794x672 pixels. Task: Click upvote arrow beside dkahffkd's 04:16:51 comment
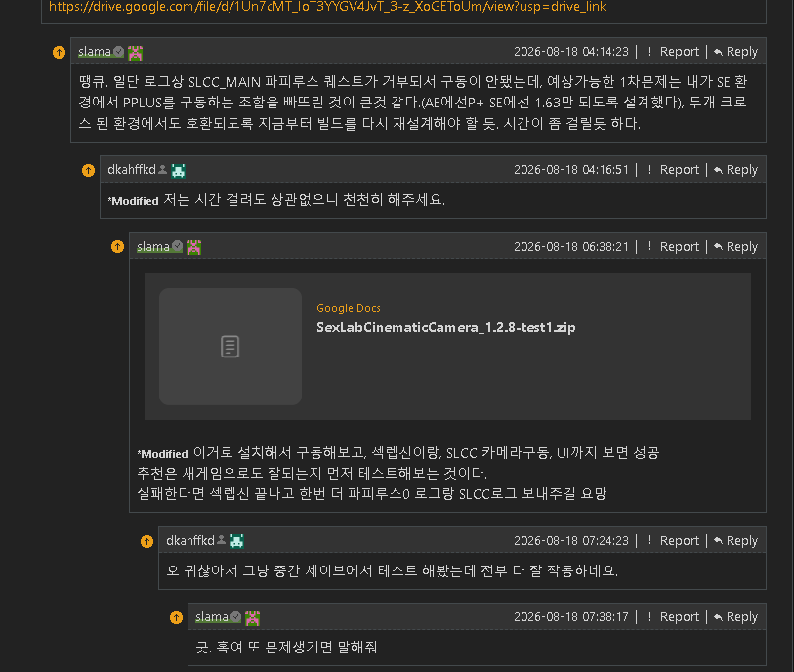[89, 170]
